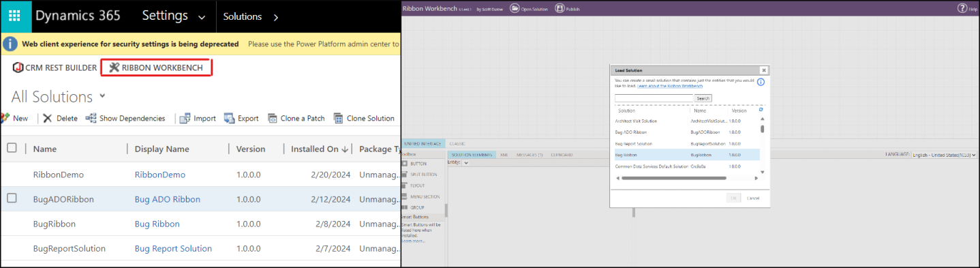This screenshot has width=980, height=268.
Task: Open the Bug Report Solution display name link
Action: point(173,248)
